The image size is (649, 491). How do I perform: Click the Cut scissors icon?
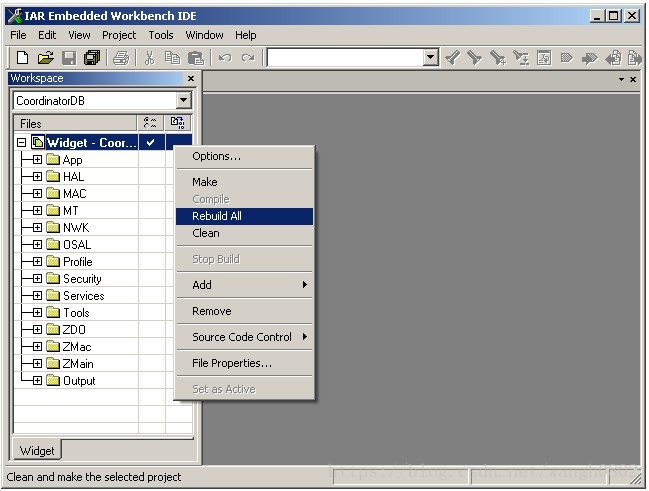(149, 58)
